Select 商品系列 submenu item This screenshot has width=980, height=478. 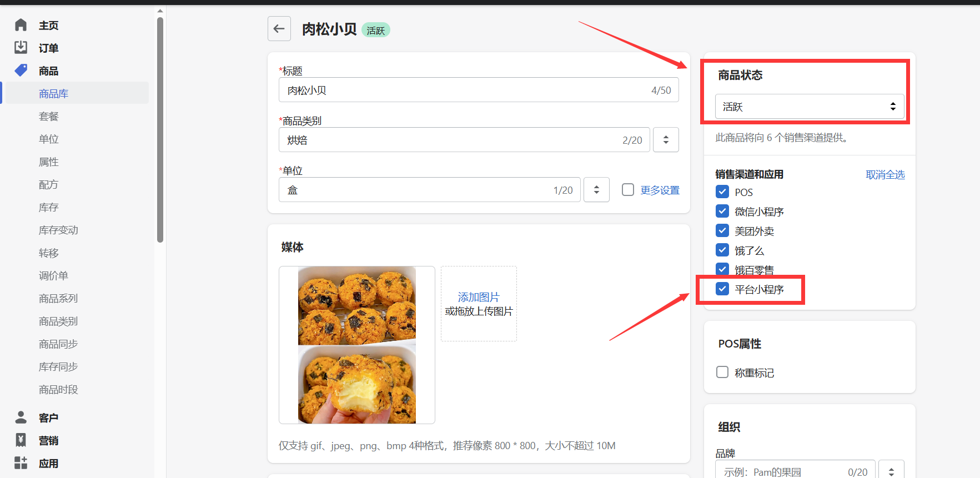tap(58, 299)
